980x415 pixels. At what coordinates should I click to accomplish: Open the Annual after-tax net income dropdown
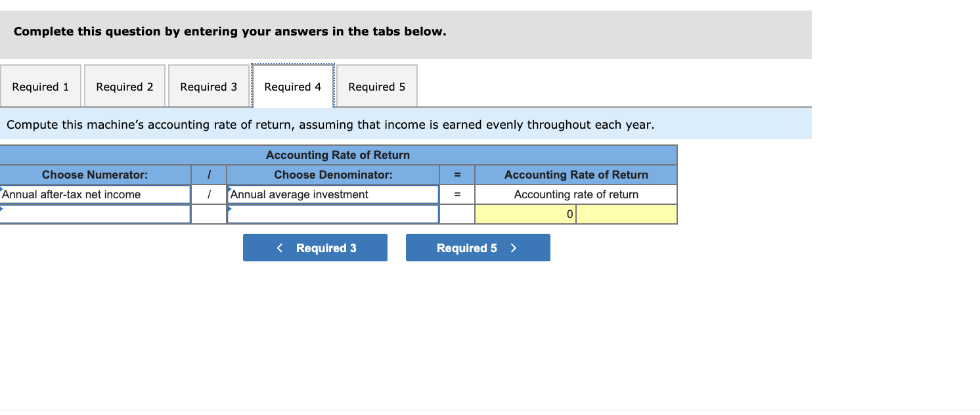pyautogui.click(x=95, y=194)
